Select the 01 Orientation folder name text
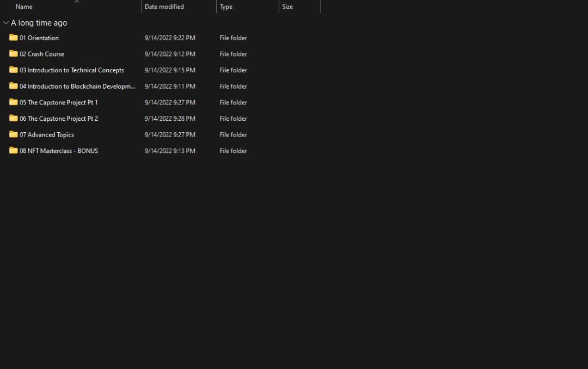The width and height of the screenshot is (588, 369). tap(39, 38)
